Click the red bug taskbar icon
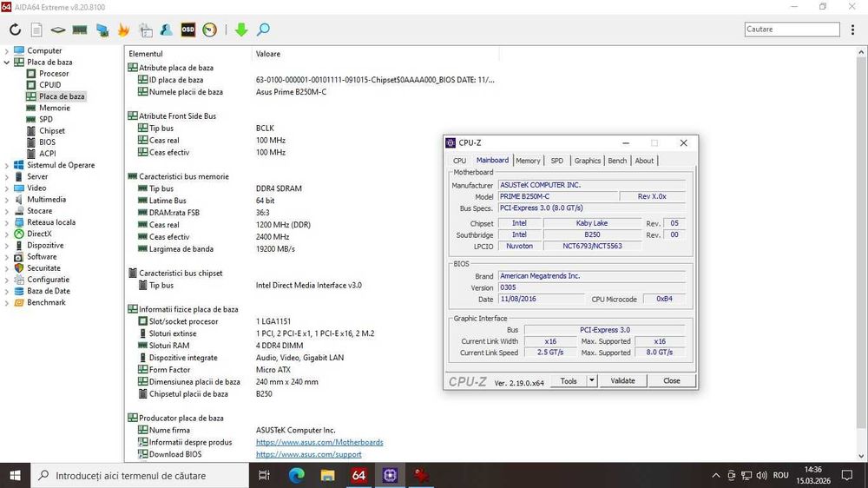Viewport: 868px width, 488px height. [421, 475]
